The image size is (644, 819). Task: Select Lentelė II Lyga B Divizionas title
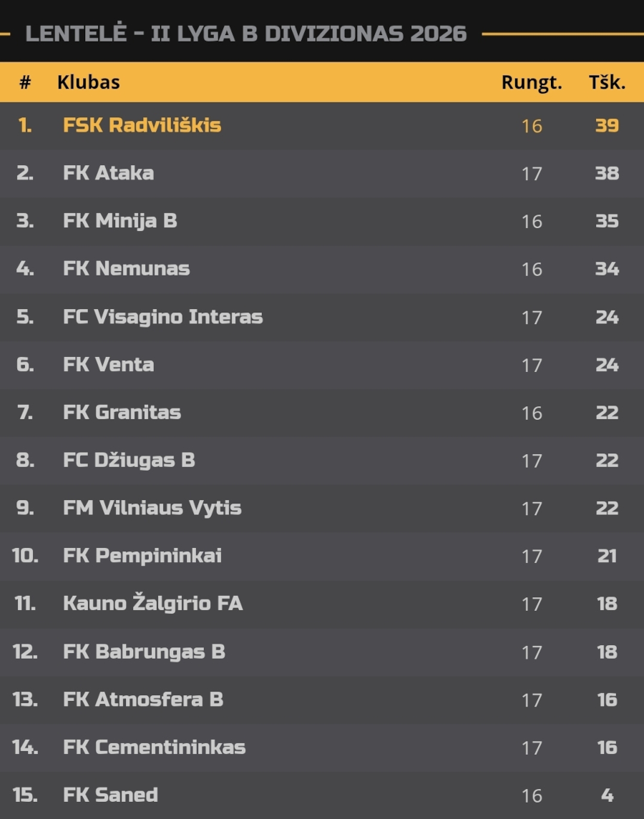click(245, 34)
